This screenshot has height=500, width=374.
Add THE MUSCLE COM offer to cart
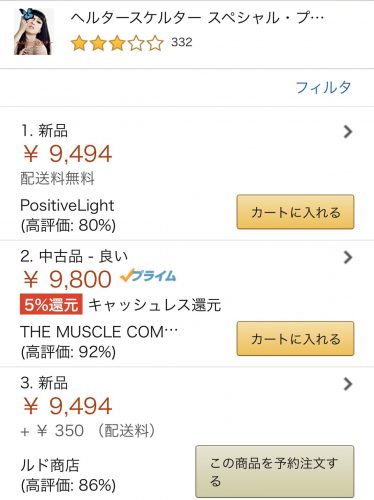point(295,338)
